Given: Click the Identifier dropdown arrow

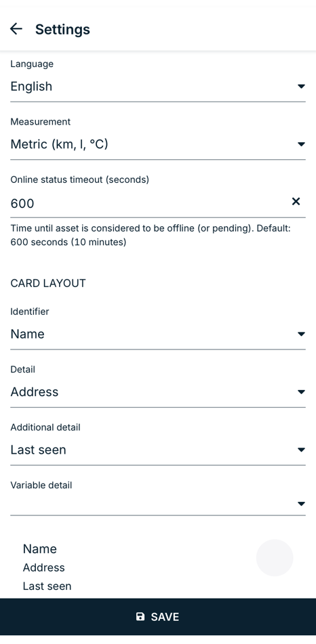Looking at the screenshot, I should tap(301, 334).
